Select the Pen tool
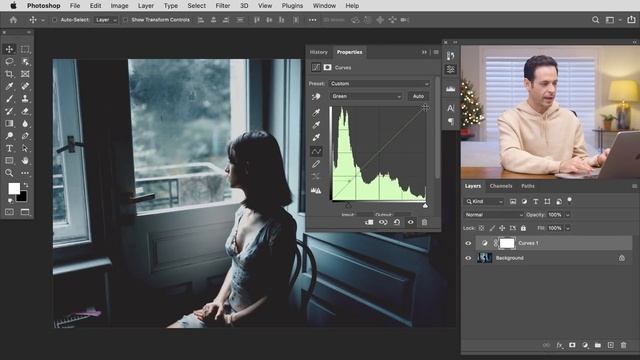The image size is (640, 360). click(25, 136)
